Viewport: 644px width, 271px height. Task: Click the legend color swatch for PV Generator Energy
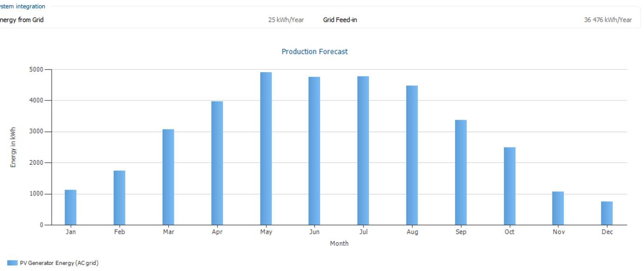pos(12,263)
